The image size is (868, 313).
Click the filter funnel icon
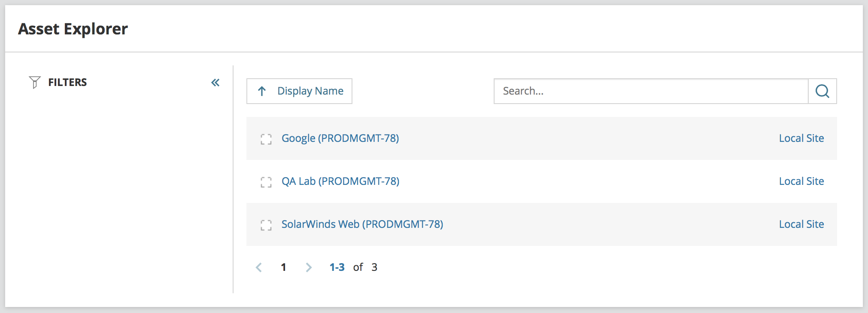pos(34,82)
